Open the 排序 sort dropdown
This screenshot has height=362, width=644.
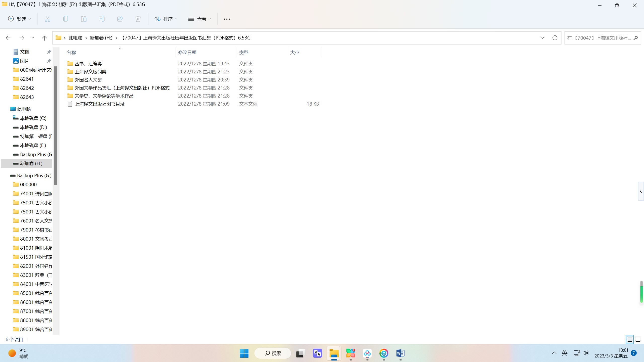click(x=166, y=19)
